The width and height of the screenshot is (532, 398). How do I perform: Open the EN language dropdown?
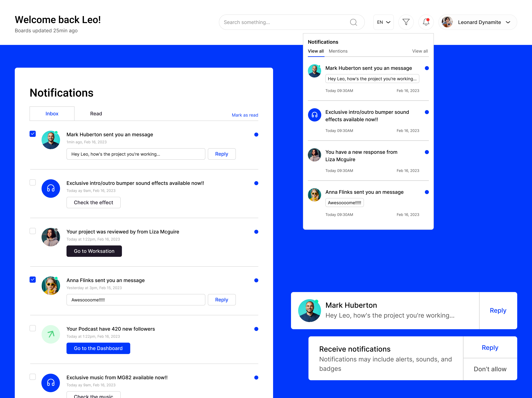point(383,22)
